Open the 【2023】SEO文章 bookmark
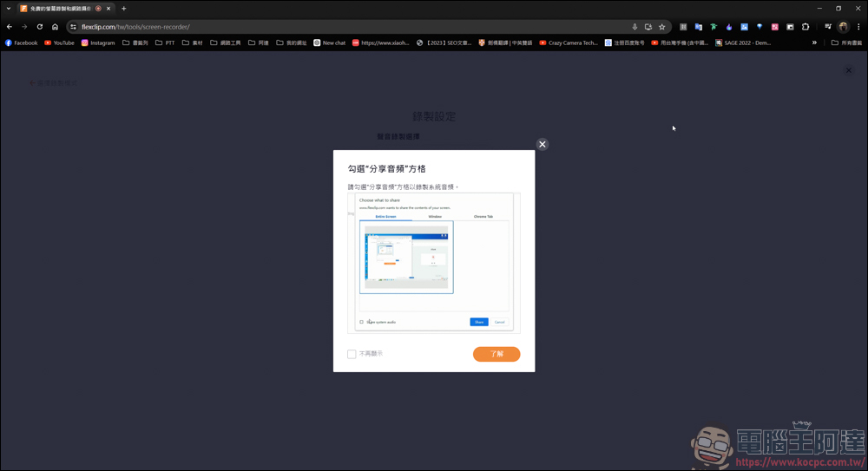This screenshot has width=868, height=471. [x=444, y=43]
